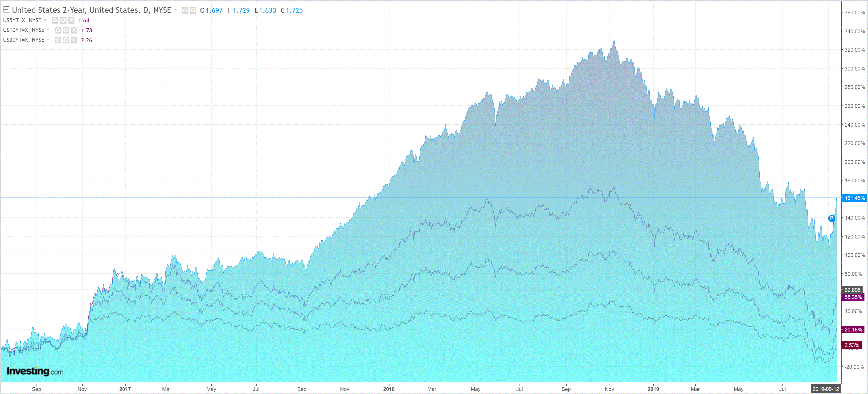Hide the US10YT=X series with eye icon
Screen dimensions: 868x394
[x=58, y=30]
